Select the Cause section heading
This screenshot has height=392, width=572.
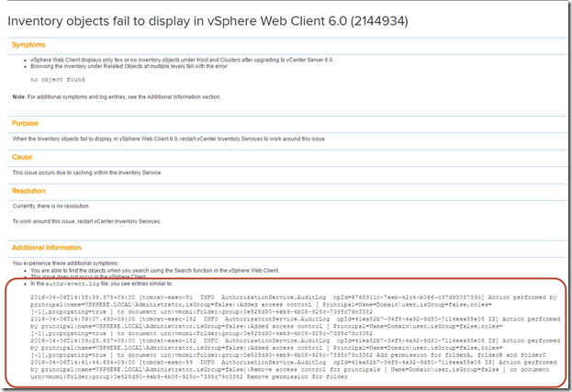pyautogui.click(x=22, y=157)
